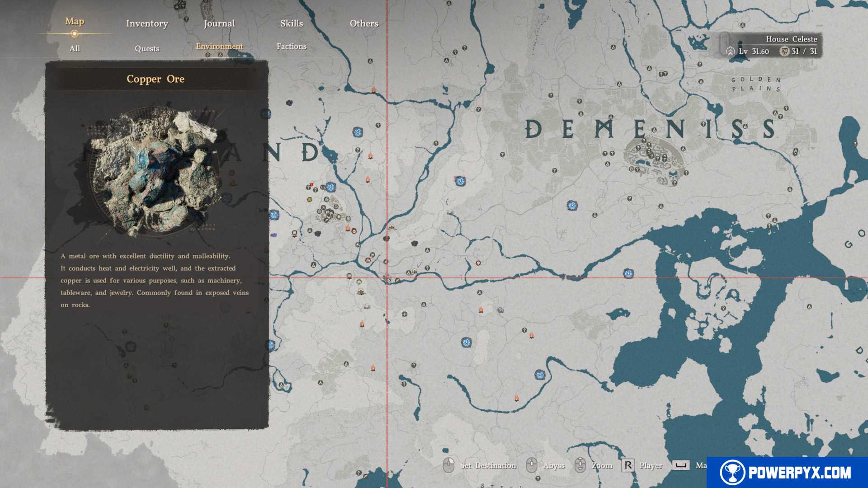Select the green scales marker south of crosshair
868x488 pixels.
405,314
